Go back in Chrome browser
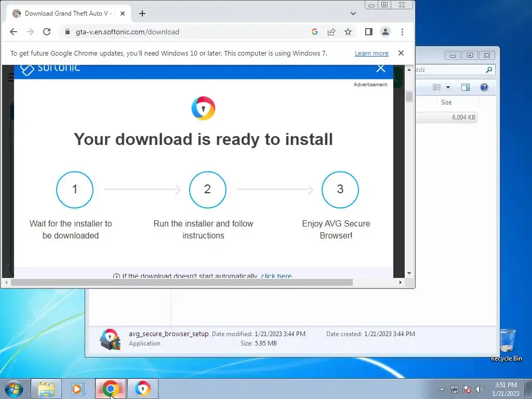This screenshot has height=399, width=532. click(x=13, y=32)
